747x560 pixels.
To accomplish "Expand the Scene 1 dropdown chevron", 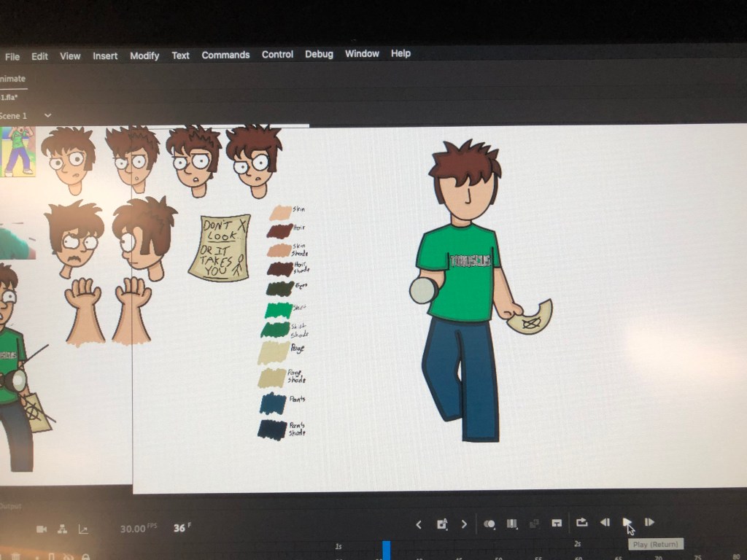I will (48, 115).
